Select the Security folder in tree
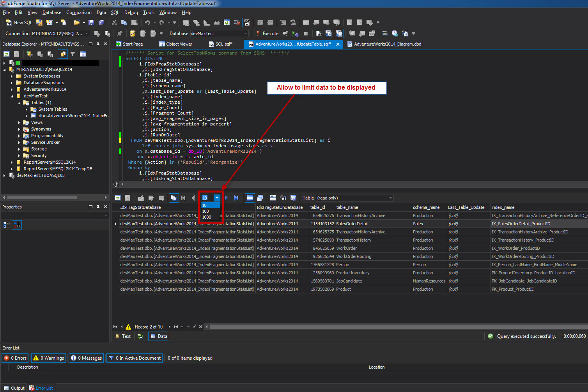Viewport: 588px width, 392px height. point(39,155)
